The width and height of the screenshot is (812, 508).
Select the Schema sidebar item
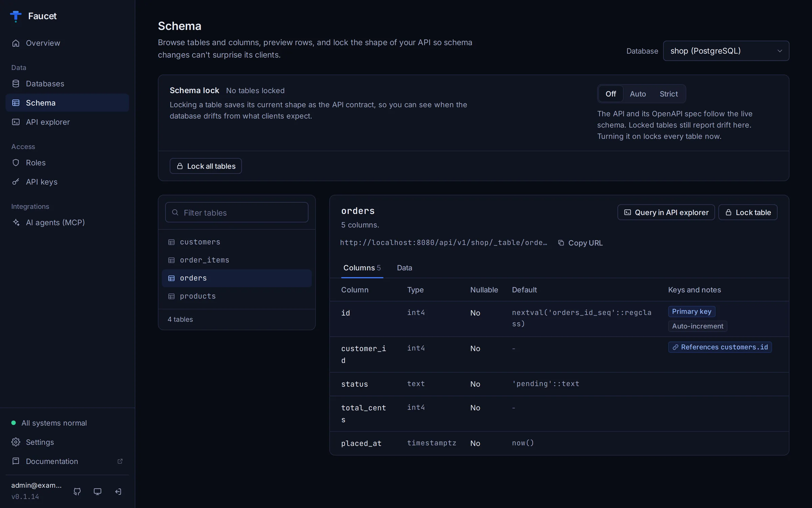click(x=67, y=103)
